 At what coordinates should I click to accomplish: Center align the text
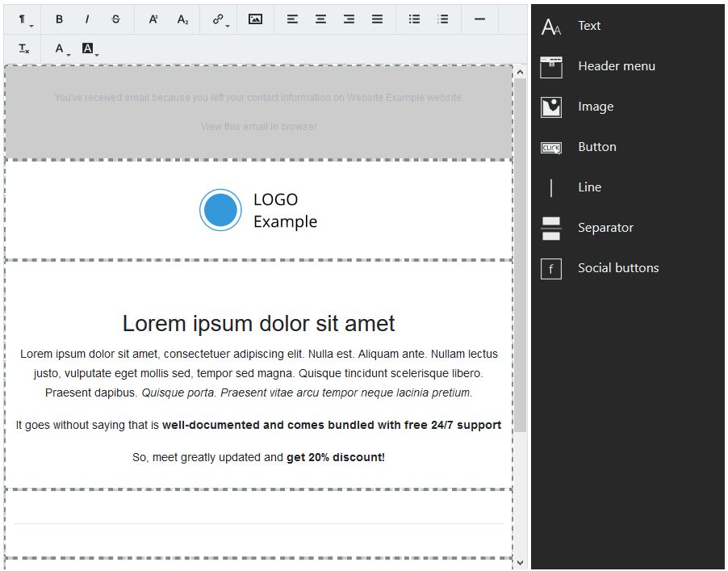(320, 19)
